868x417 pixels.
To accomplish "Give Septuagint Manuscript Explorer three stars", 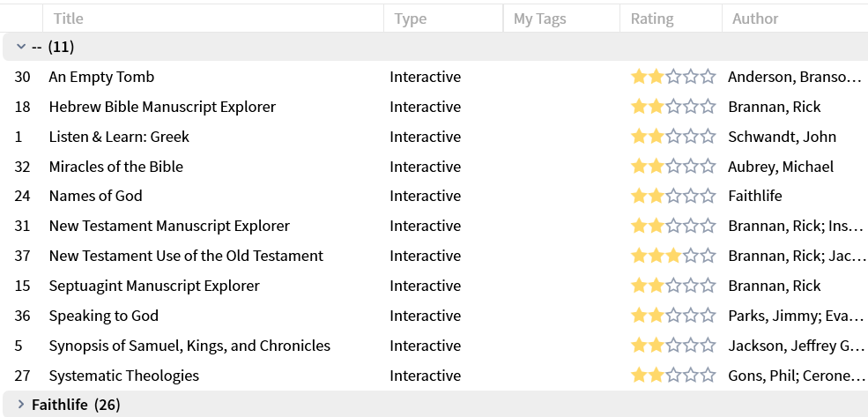I will click(673, 287).
